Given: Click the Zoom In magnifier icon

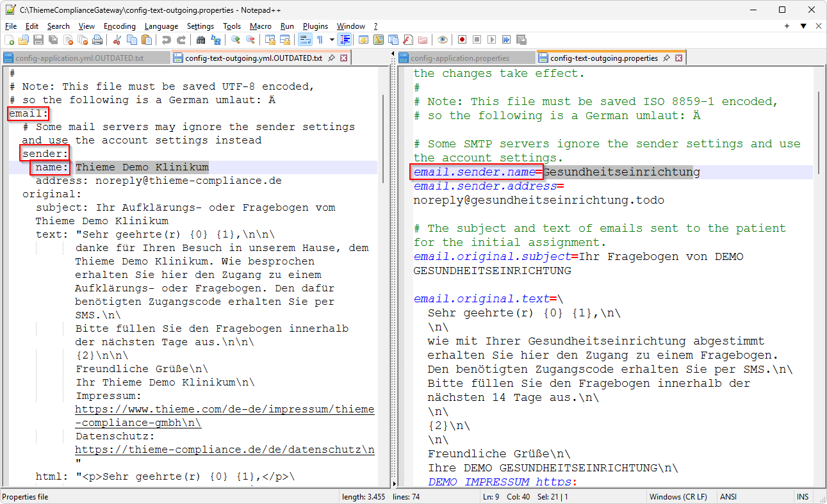Looking at the screenshot, I should coord(236,40).
